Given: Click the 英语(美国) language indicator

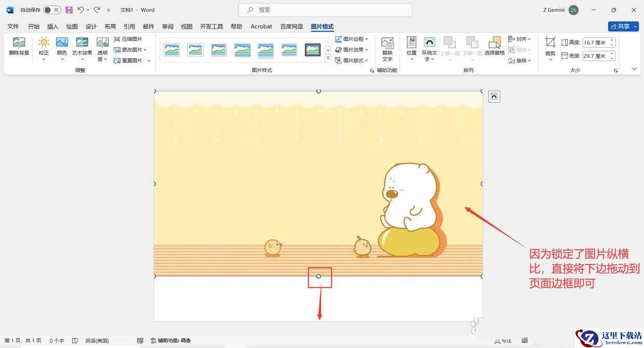Looking at the screenshot, I should coord(97,341).
